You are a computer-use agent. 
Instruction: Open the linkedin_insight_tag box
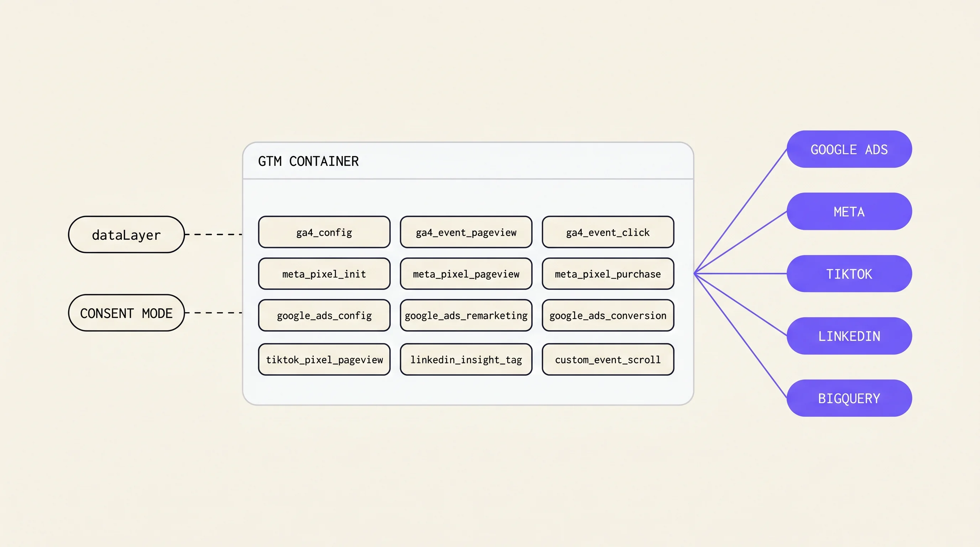[x=466, y=359]
